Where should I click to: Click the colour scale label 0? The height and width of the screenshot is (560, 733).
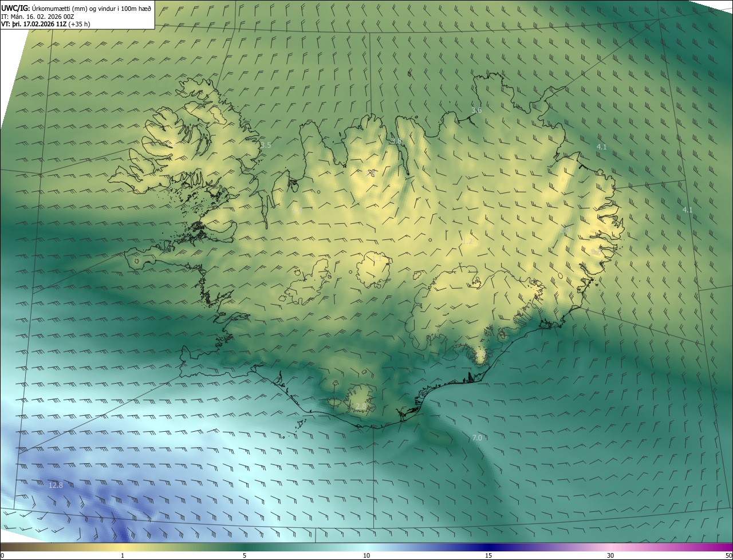click(2, 555)
